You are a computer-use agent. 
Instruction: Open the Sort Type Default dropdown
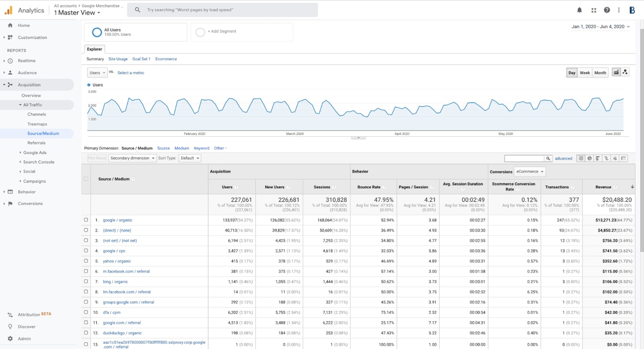(x=190, y=158)
